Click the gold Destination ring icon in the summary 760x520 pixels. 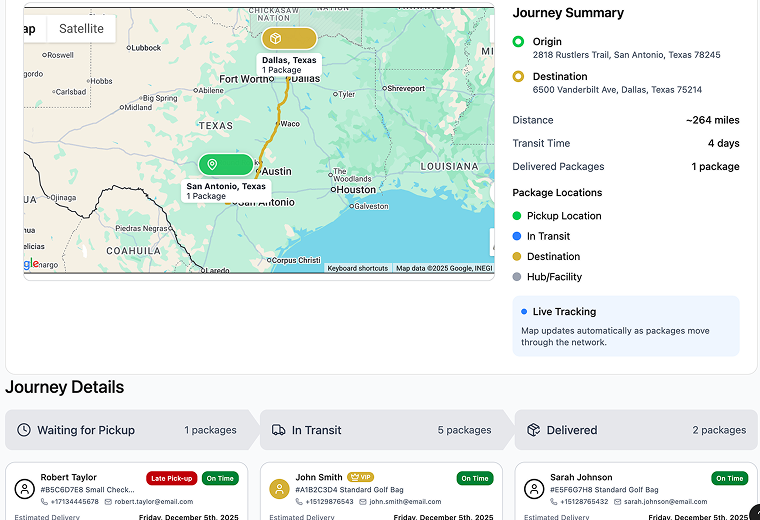click(518, 77)
